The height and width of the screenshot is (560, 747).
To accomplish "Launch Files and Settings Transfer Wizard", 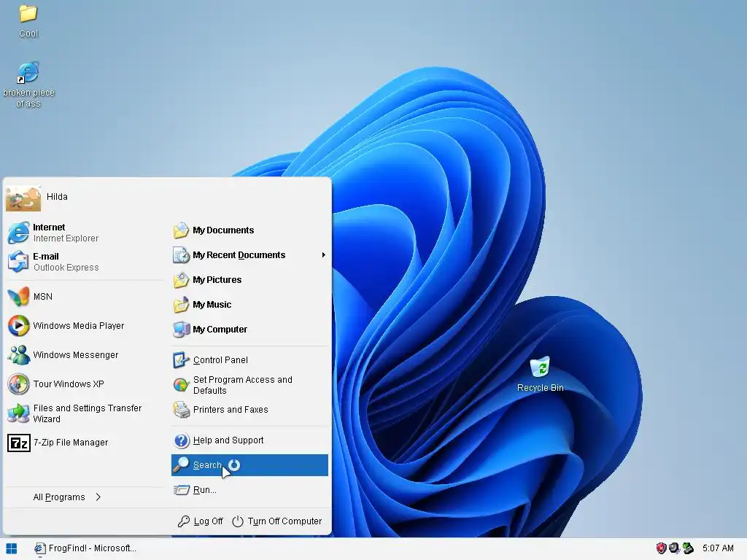I will pos(83,413).
